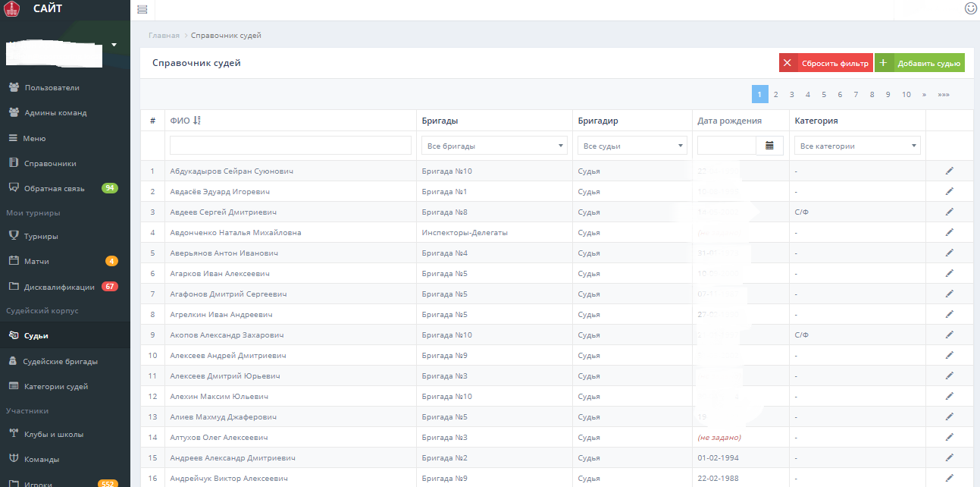Open Справочники in the sidebar
This screenshot has width=980, height=487.
coord(65,163)
